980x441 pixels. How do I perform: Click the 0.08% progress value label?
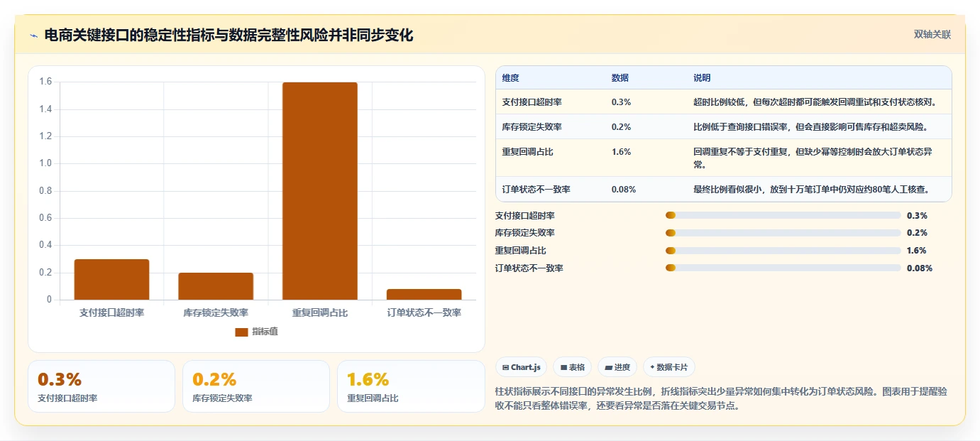[920, 268]
